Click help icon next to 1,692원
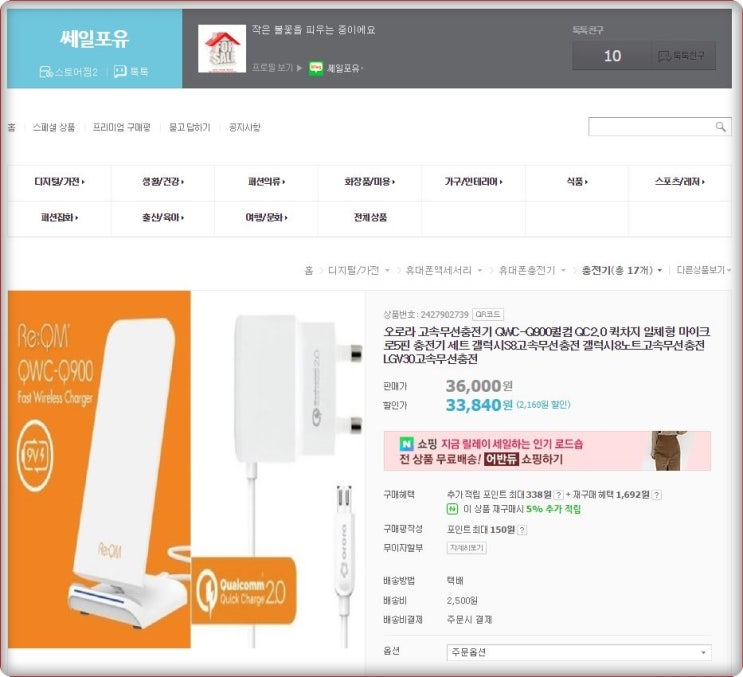The width and height of the screenshot is (743, 677). tap(656, 495)
